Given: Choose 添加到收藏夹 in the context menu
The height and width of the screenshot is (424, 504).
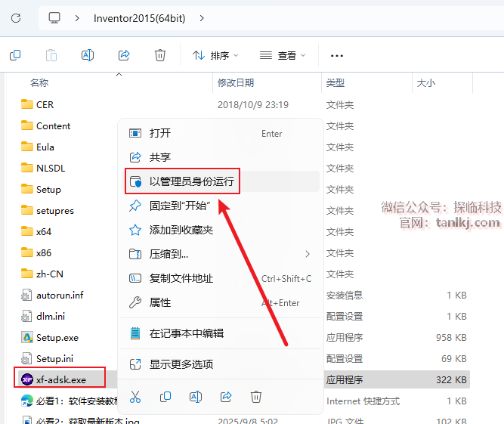Looking at the screenshot, I should point(220,230).
